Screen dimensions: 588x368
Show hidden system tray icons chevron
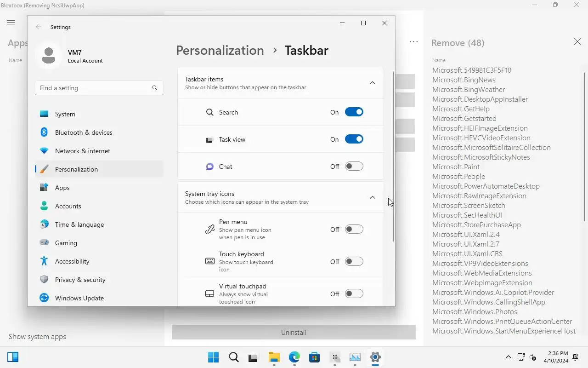(x=509, y=357)
